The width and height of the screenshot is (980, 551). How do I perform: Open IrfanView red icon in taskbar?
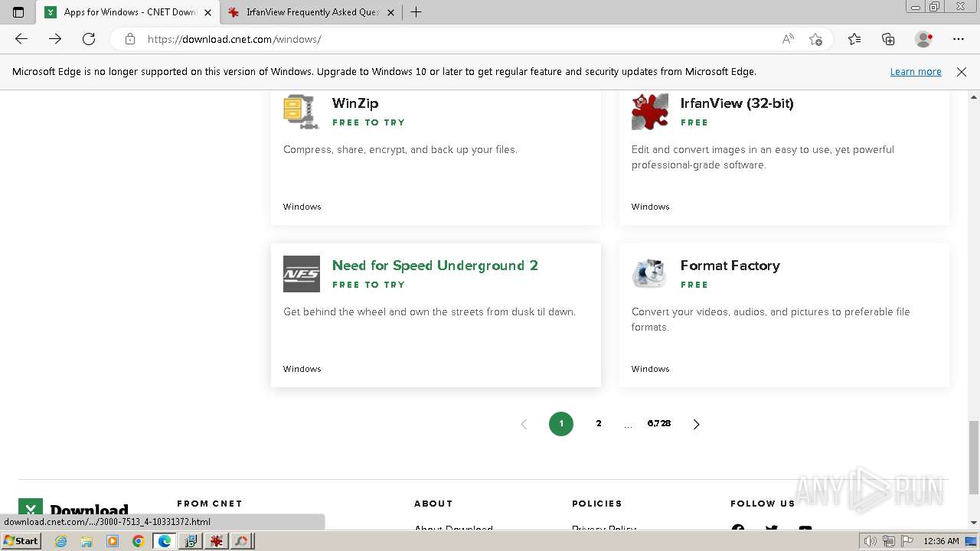point(217,541)
